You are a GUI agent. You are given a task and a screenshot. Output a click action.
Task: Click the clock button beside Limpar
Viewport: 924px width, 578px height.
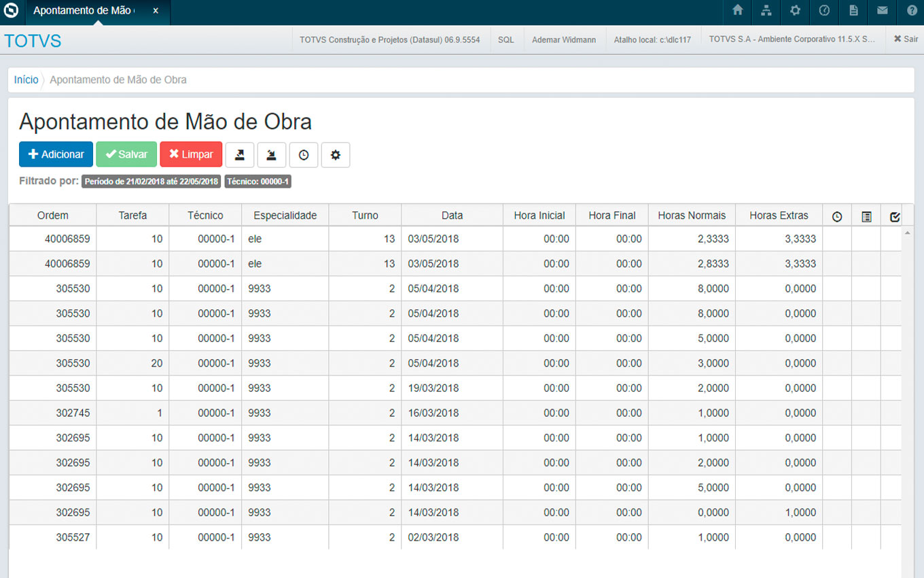(304, 155)
